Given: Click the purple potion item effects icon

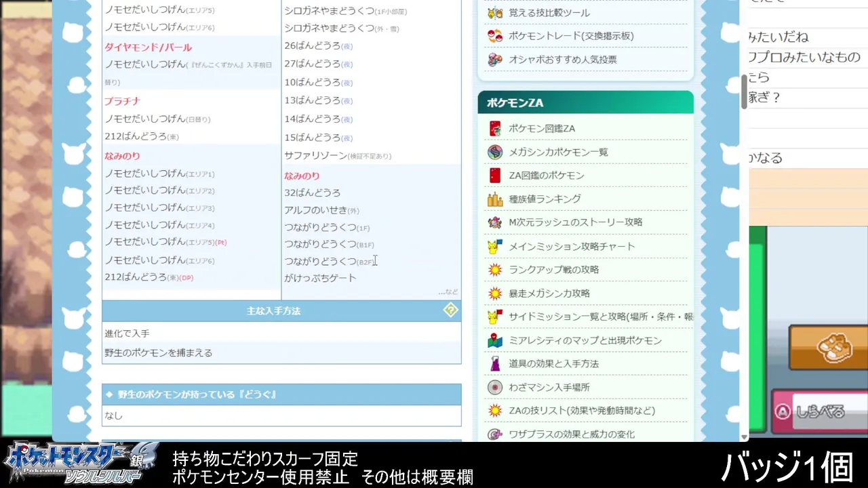Looking at the screenshot, I should (x=495, y=364).
